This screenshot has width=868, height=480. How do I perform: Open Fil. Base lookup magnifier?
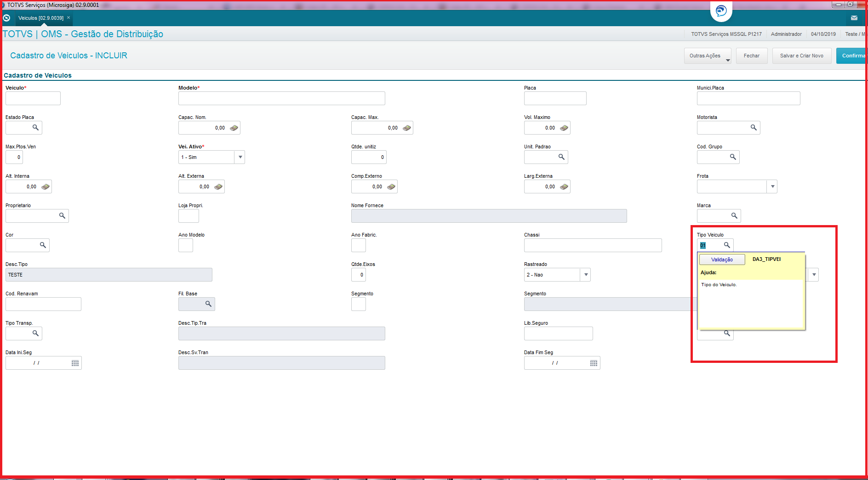(x=208, y=304)
